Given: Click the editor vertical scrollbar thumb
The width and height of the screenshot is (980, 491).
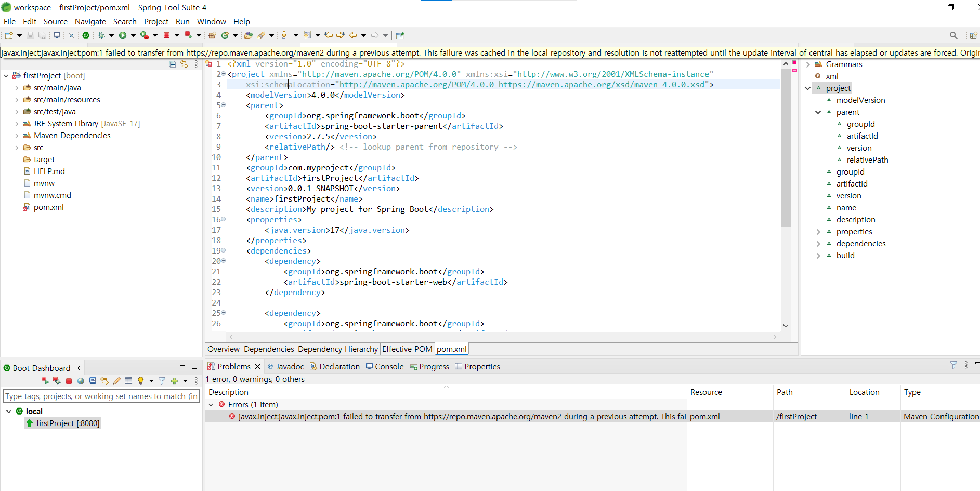Looking at the screenshot, I should [x=786, y=148].
